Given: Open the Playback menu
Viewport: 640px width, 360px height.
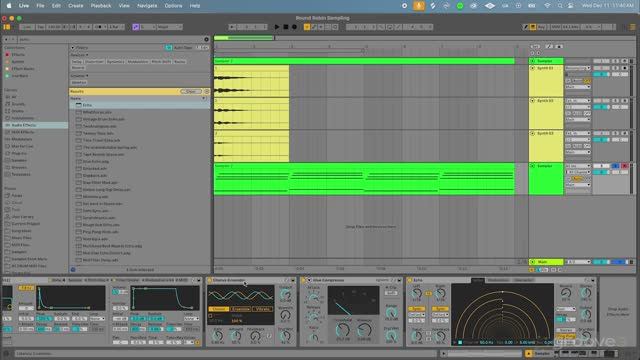Looking at the screenshot, I should (101, 6).
